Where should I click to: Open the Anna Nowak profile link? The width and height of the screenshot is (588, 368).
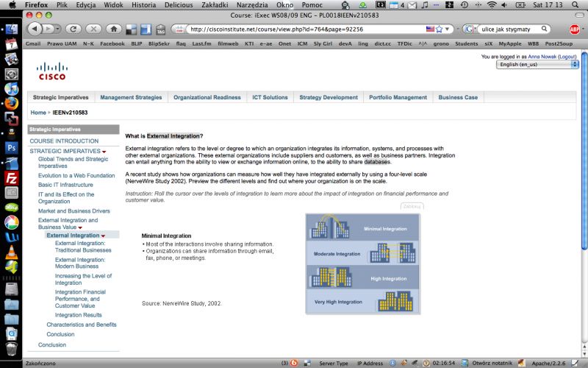pos(542,57)
